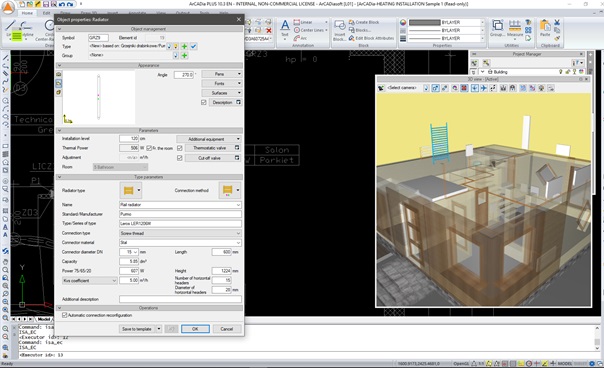604x368 pixels.
Task: Click the red square icon in 3D view toolbar
Action: pos(464,88)
